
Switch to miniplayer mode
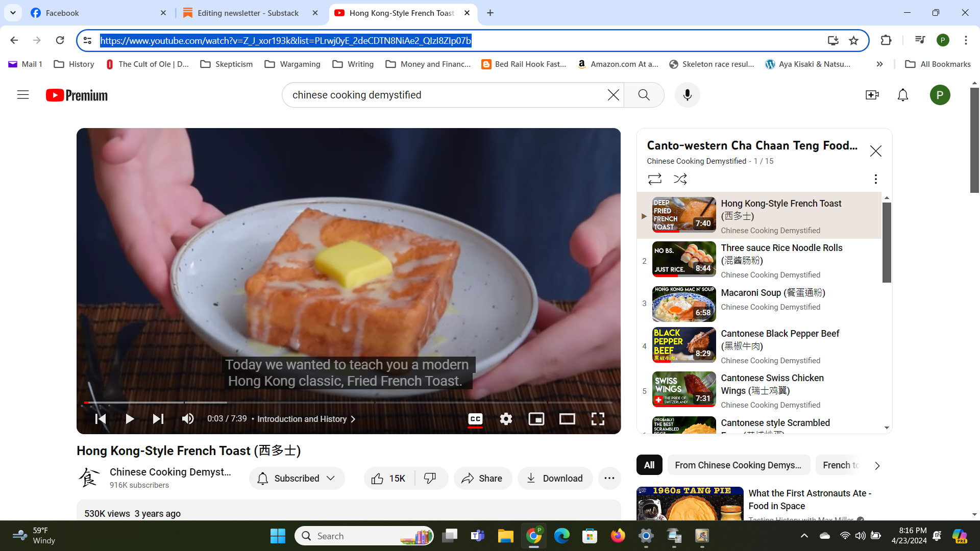tap(536, 419)
